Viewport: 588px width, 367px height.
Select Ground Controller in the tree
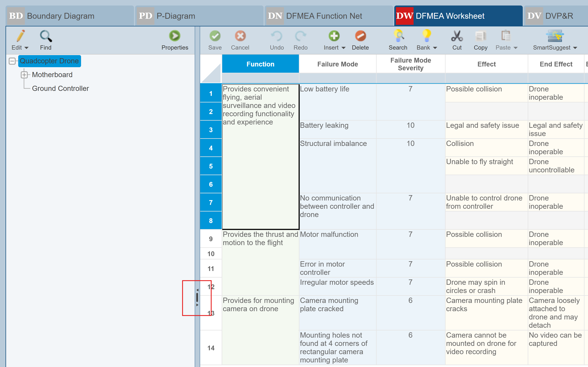click(60, 89)
